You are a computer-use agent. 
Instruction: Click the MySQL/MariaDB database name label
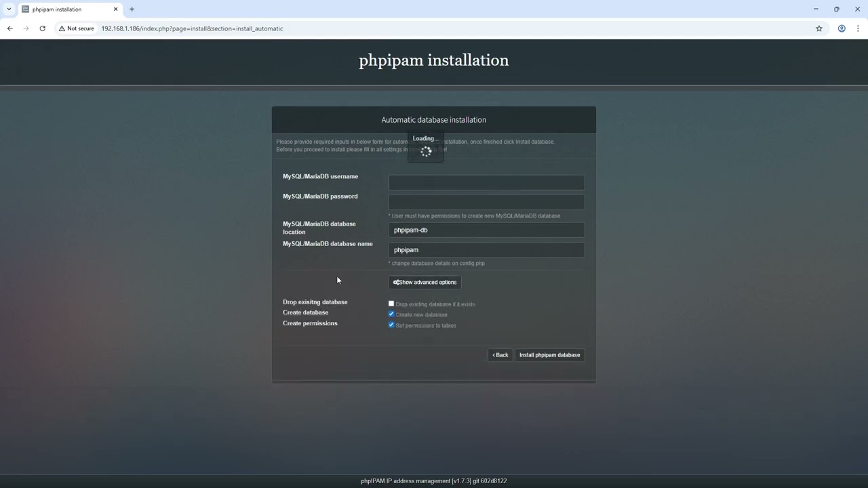328,243
